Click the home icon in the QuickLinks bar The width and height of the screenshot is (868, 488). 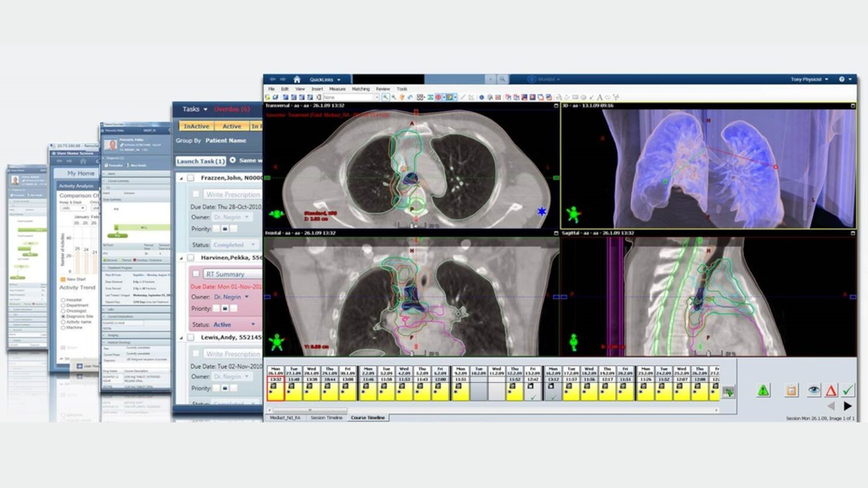(x=298, y=79)
